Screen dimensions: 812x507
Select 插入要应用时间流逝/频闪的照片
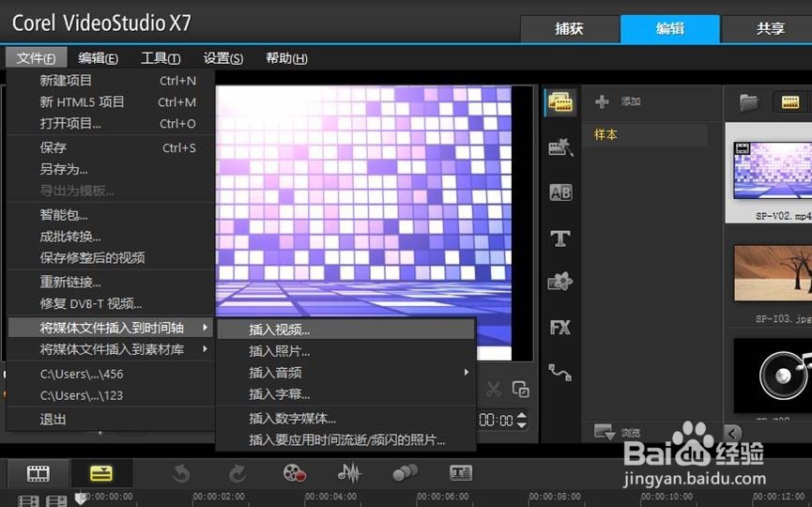[346, 439]
